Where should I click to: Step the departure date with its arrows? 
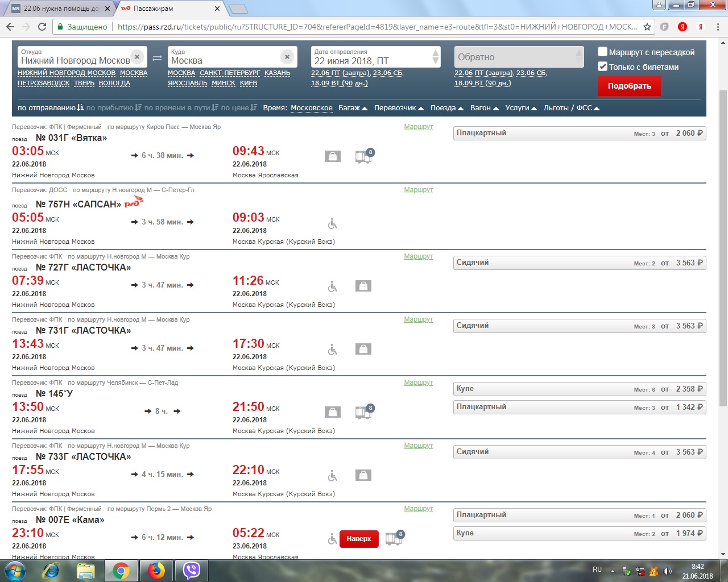point(436,57)
